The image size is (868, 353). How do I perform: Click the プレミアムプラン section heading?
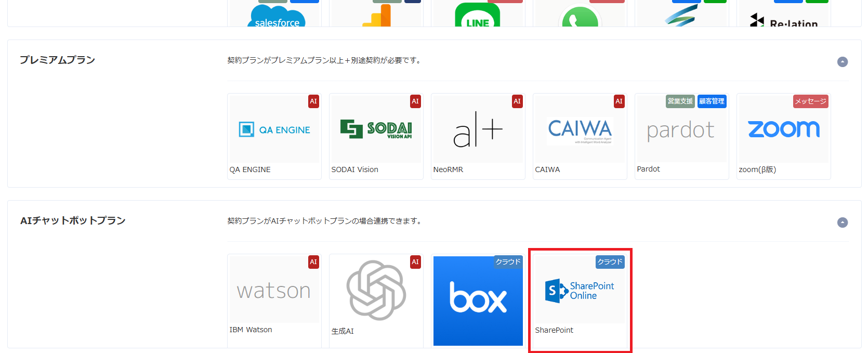[58, 60]
